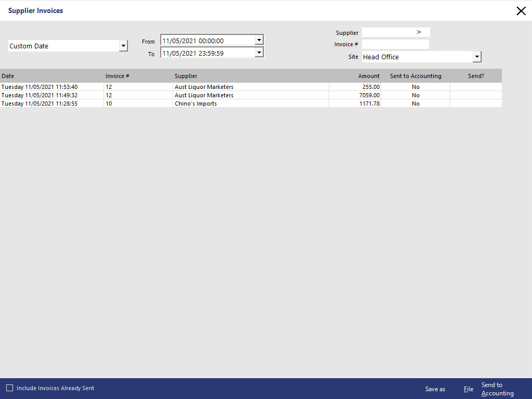Click the To date input field
This screenshot has height=399, width=532.
pos(205,52)
